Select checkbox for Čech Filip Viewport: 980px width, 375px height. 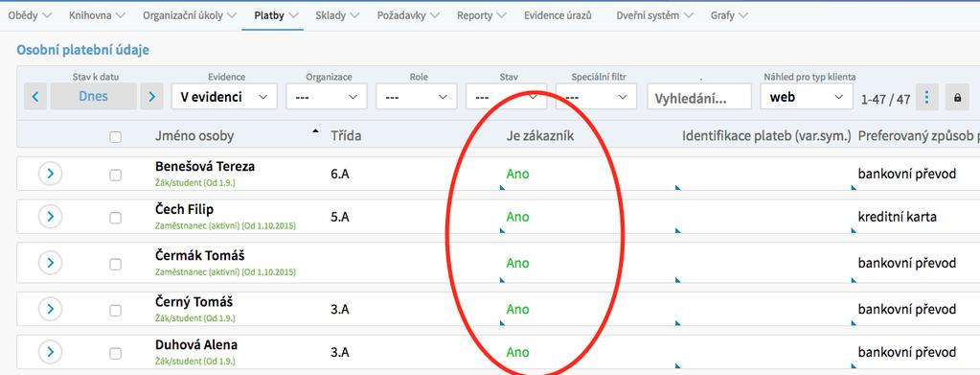click(x=116, y=218)
